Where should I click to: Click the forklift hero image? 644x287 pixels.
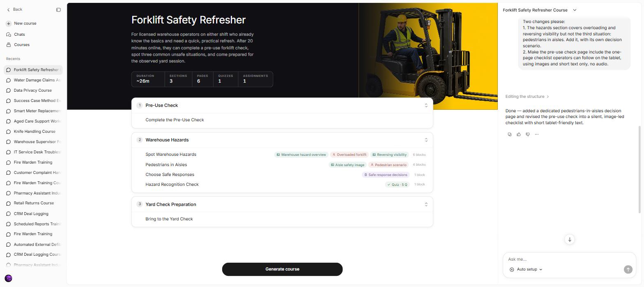428,56
